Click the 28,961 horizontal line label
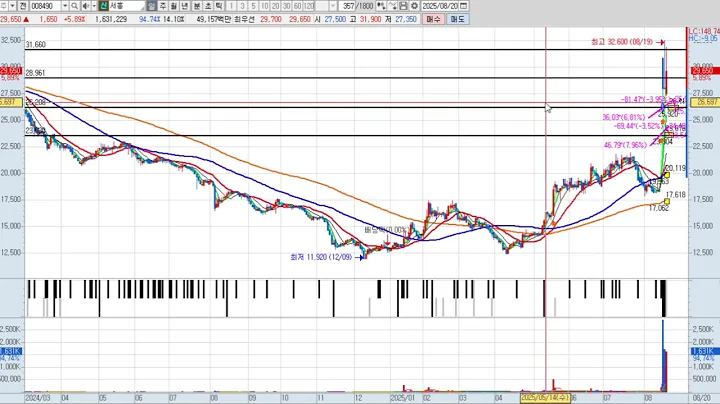720x404 pixels. [x=35, y=73]
